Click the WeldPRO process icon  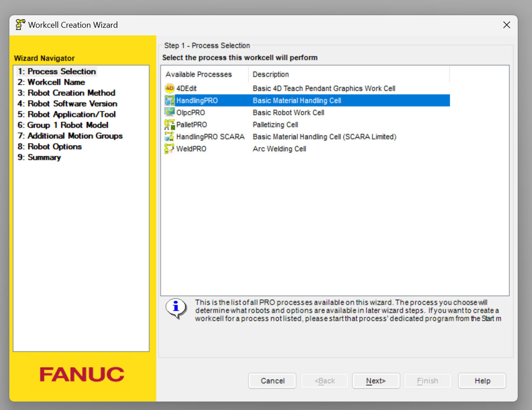click(x=169, y=148)
